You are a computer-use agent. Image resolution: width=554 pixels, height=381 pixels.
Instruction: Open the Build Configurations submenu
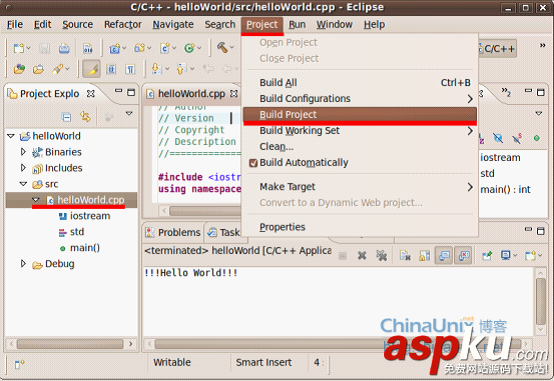click(360, 99)
